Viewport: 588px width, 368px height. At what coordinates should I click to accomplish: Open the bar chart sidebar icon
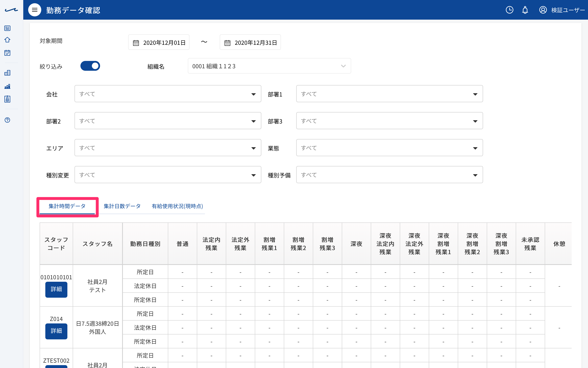tap(7, 86)
